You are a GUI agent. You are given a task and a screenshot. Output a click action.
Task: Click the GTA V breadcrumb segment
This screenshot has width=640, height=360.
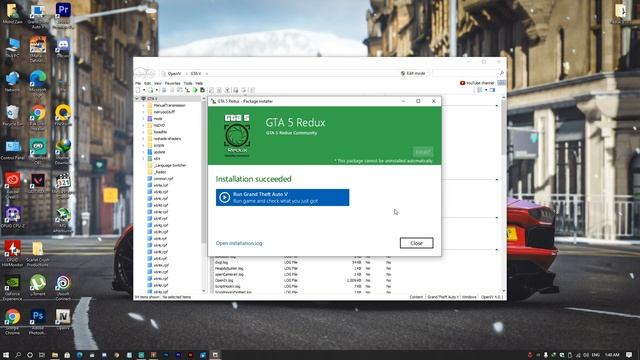[196, 74]
